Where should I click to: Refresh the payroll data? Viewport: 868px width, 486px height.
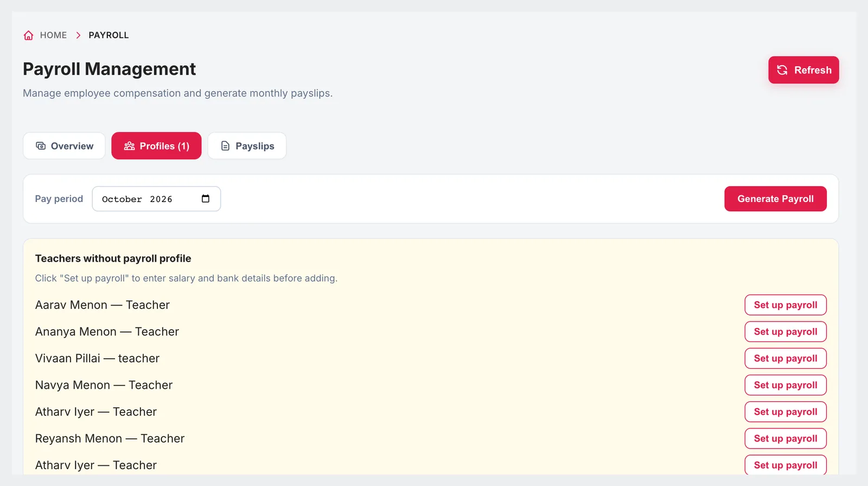click(x=803, y=70)
